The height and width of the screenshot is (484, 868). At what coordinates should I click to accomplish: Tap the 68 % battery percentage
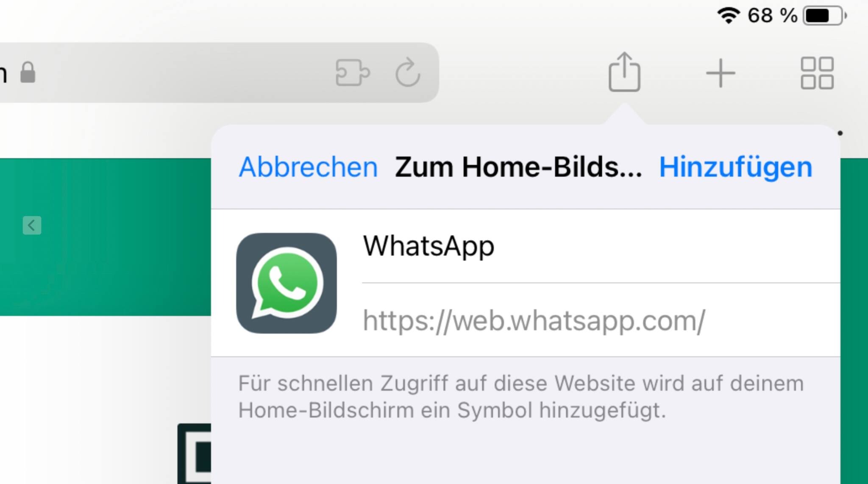tap(772, 16)
